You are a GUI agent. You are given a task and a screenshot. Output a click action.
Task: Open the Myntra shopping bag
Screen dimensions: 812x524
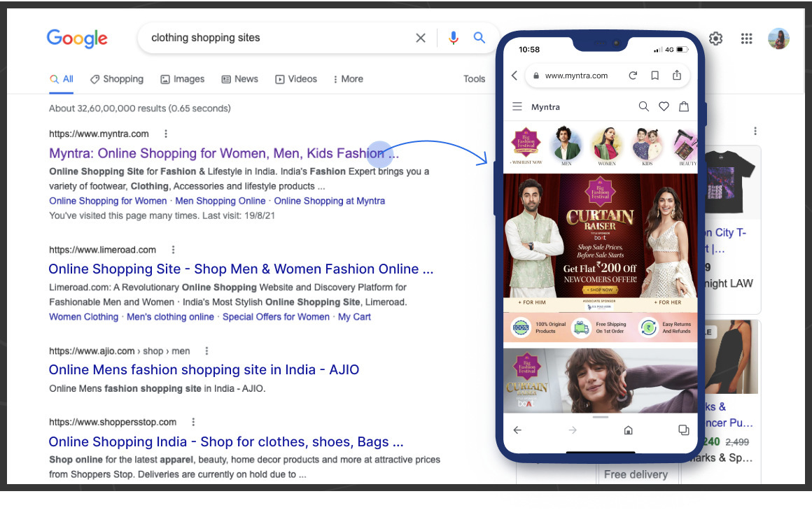tap(684, 106)
